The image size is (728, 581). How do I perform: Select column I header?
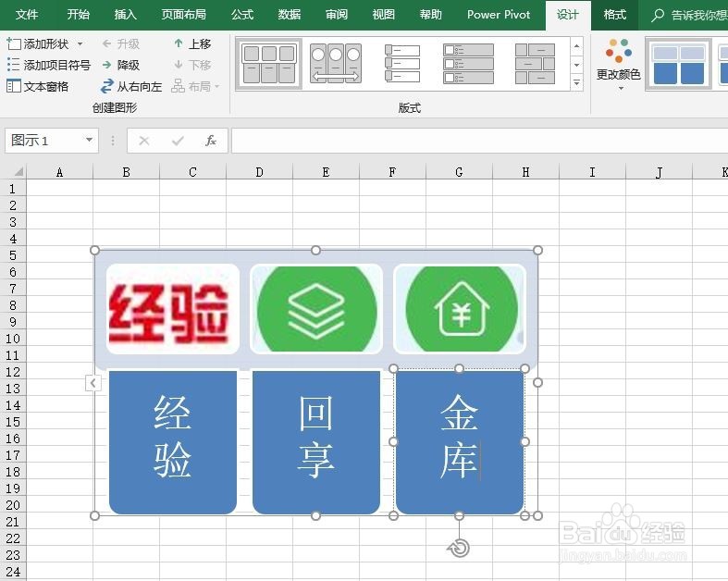(x=592, y=172)
